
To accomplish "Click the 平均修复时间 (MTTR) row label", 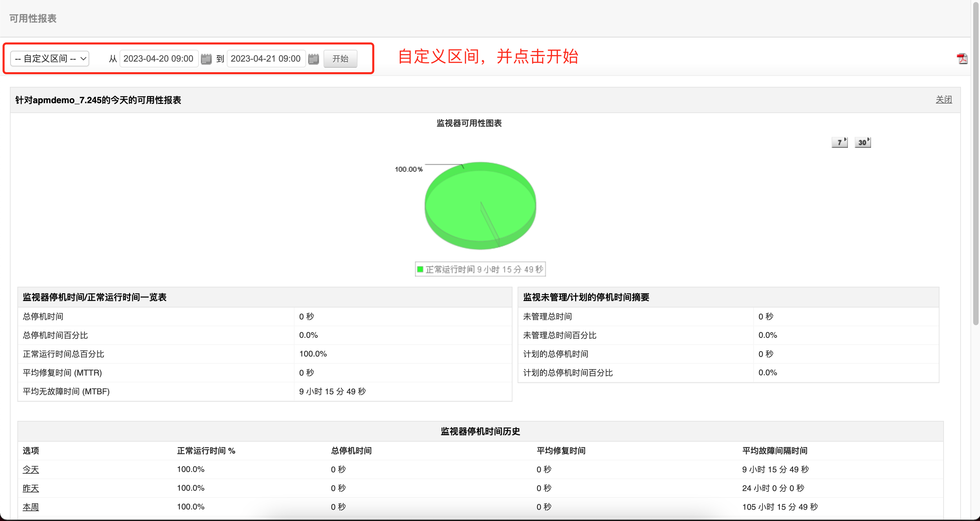I will coord(62,373).
